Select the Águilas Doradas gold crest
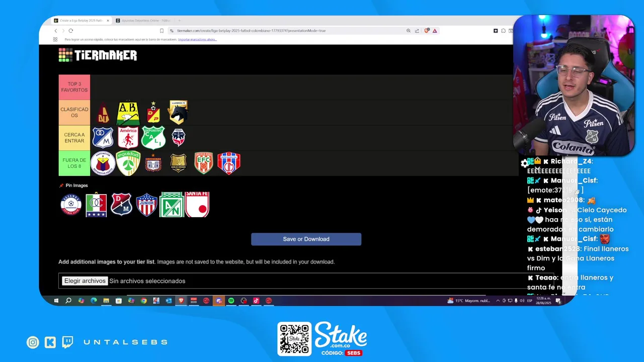This screenshot has width=644, height=362. click(x=178, y=163)
